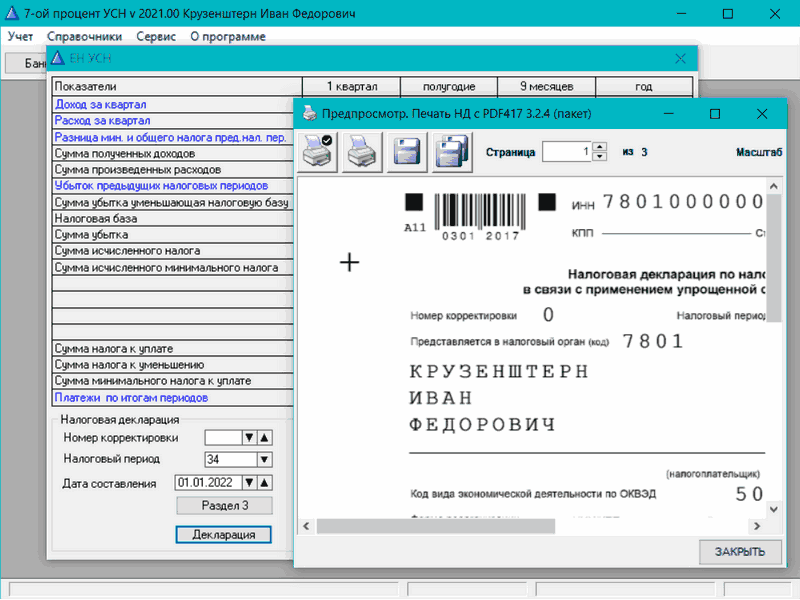Click the double floppy disk save-all icon
The height and width of the screenshot is (600, 800).
[x=452, y=152]
